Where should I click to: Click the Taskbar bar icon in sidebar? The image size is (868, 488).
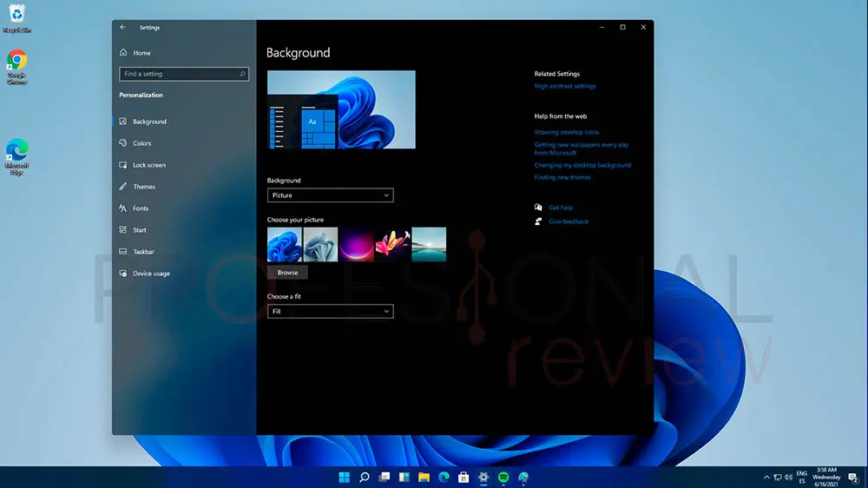pos(123,252)
